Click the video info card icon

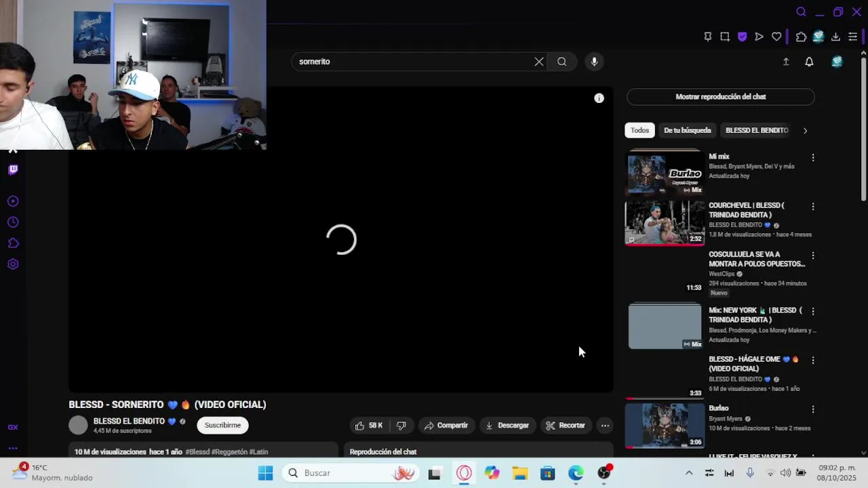[x=599, y=98]
